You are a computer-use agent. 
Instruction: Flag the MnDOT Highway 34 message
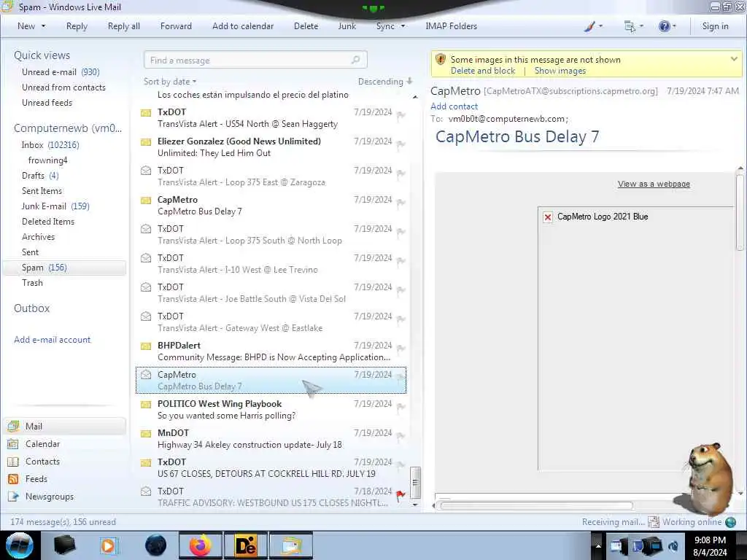point(400,436)
